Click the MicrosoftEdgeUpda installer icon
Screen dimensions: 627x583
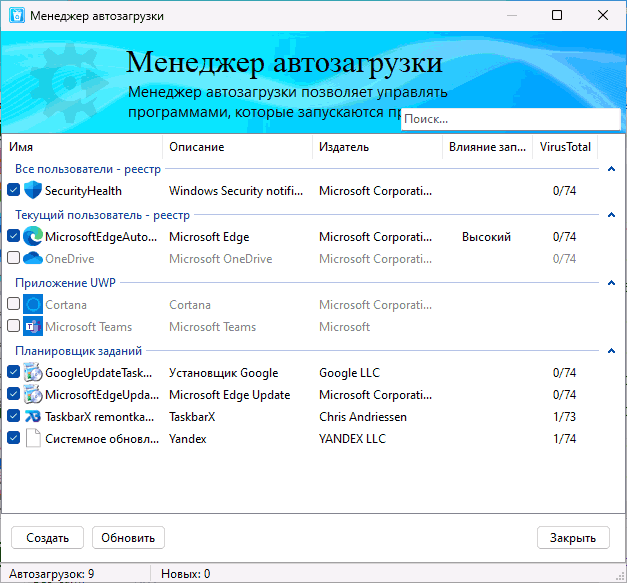click(x=33, y=394)
